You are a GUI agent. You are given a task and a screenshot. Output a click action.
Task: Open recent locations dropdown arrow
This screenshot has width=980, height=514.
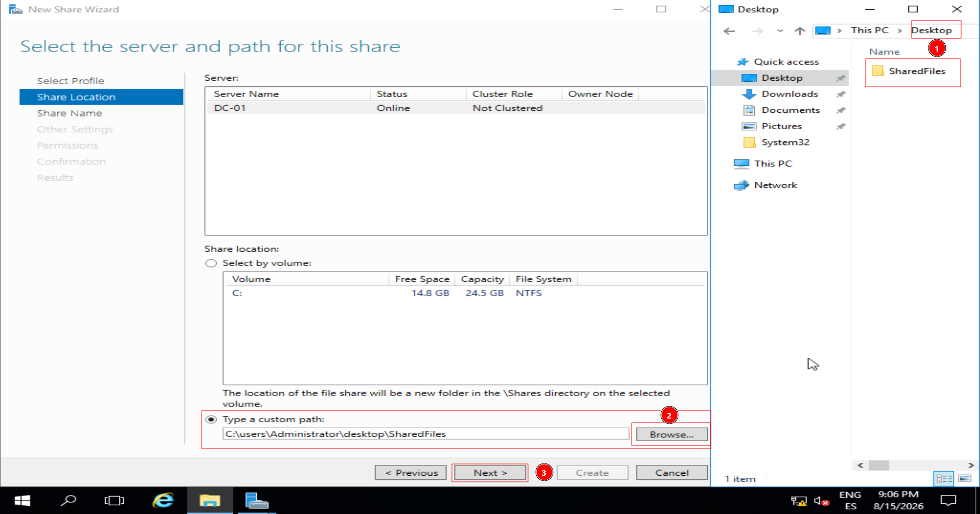click(x=780, y=31)
